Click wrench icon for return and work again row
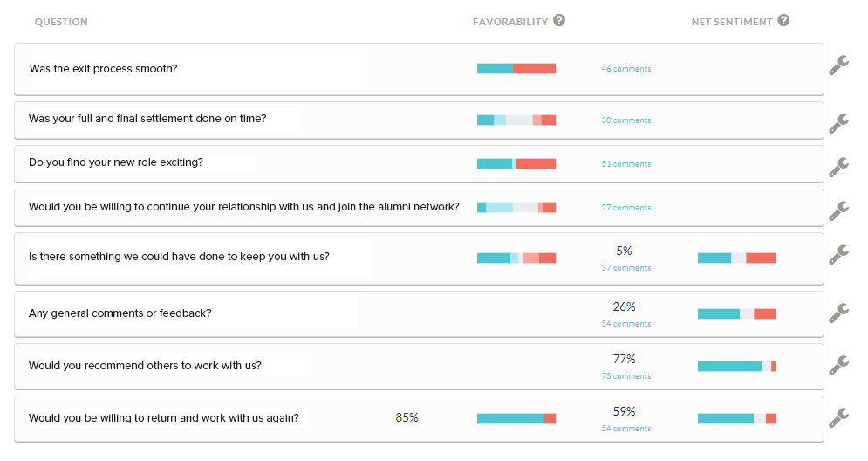The image size is (868, 461). tap(838, 417)
